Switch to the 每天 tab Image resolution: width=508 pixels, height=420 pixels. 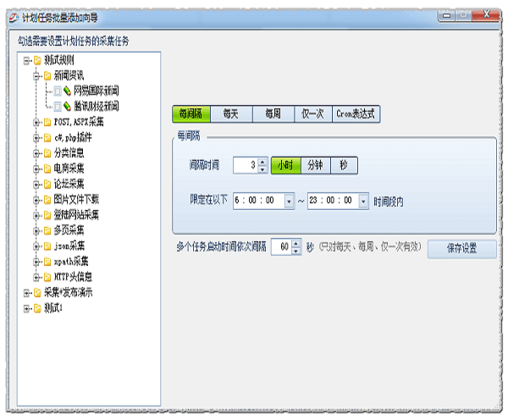pyautogui.click(x=230, y=113)
